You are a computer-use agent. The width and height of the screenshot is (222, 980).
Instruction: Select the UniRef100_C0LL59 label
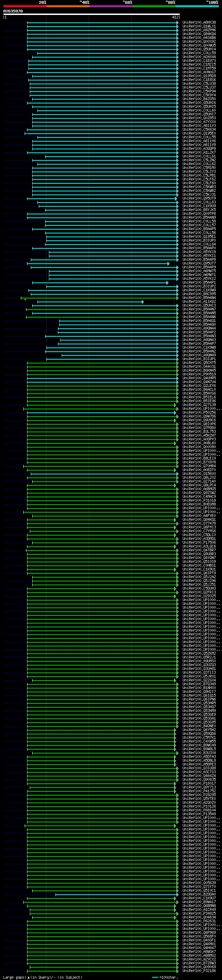tap(199, 53)
